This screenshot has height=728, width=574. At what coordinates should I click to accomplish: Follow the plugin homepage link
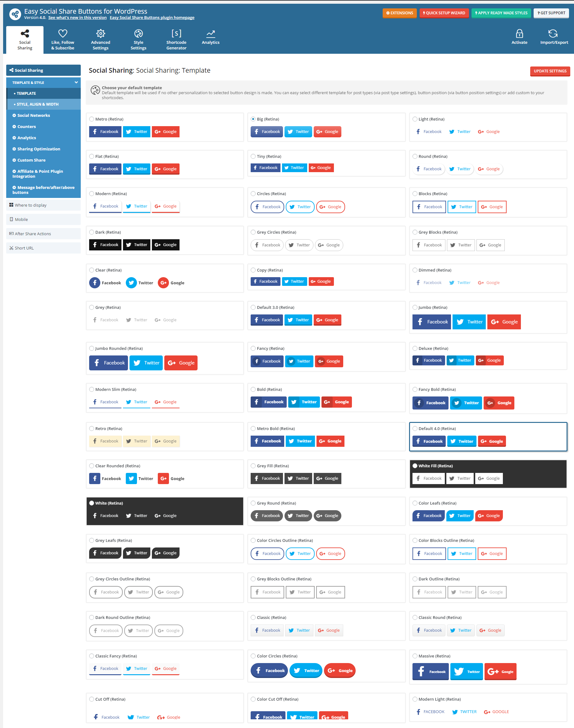pyautogui.click(x=152, y=18)
